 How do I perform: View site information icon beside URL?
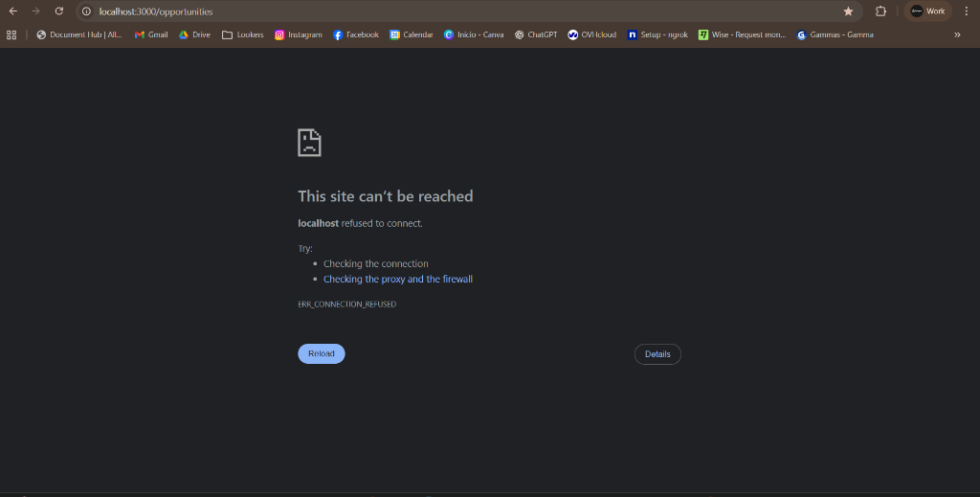[x=86, y=11]
